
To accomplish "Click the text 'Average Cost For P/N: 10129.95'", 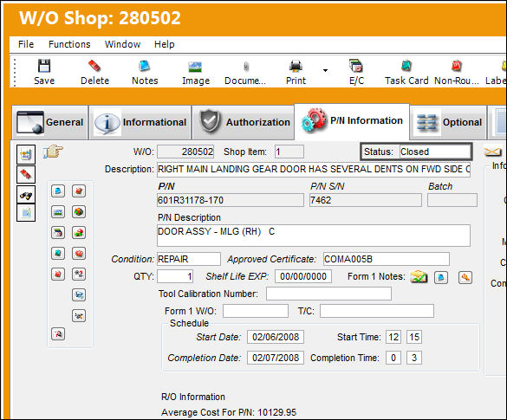I will 229,412.
